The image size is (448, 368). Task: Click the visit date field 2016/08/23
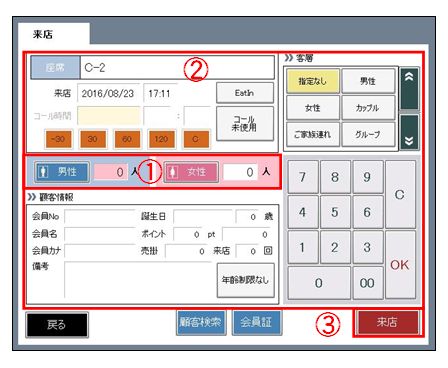[108, 93]
